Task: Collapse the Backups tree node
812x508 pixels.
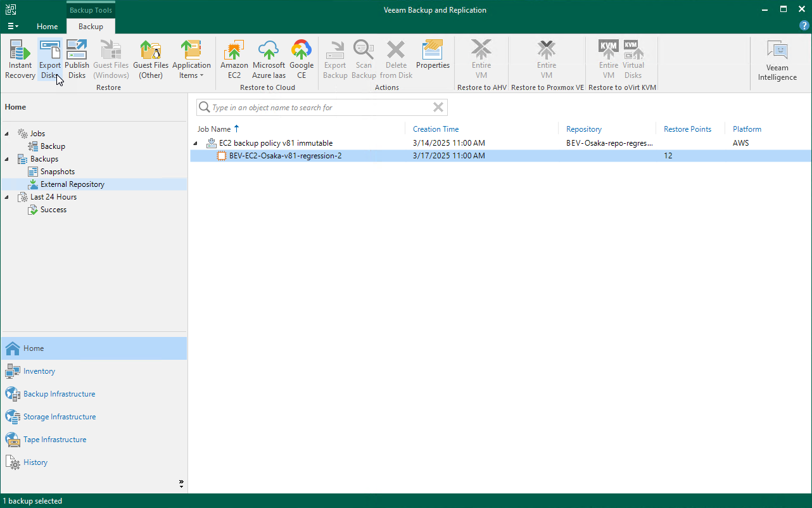Action: (7, 159)
